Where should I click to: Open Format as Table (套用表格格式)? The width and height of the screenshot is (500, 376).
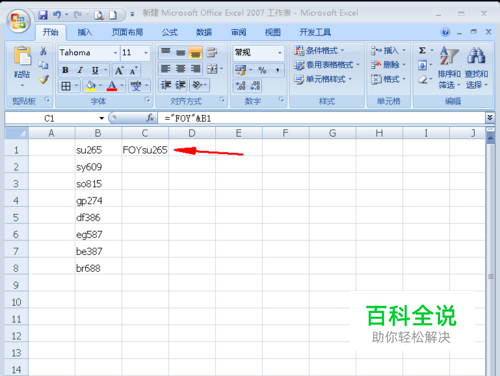(x=327, y=65)
